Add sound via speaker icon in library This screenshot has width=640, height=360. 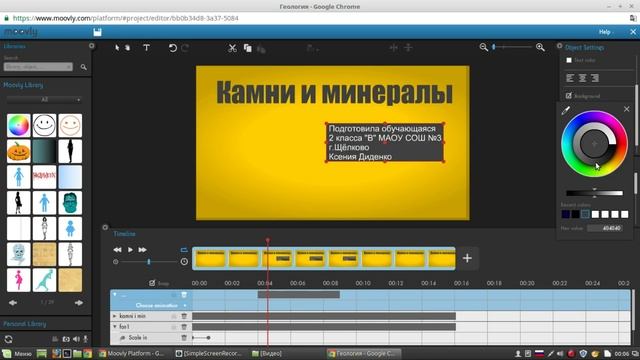(x=76, y=339)
